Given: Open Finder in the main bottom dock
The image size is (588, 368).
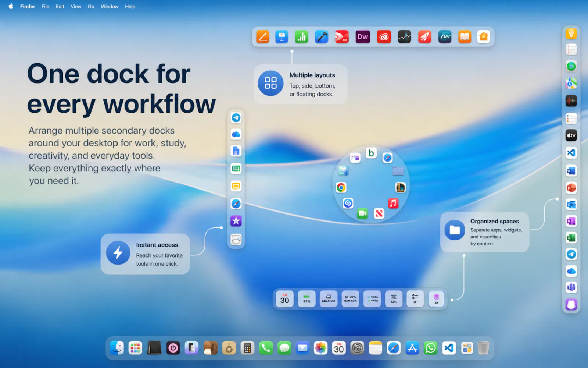Looking at the screenshot, I should (117, 348).
